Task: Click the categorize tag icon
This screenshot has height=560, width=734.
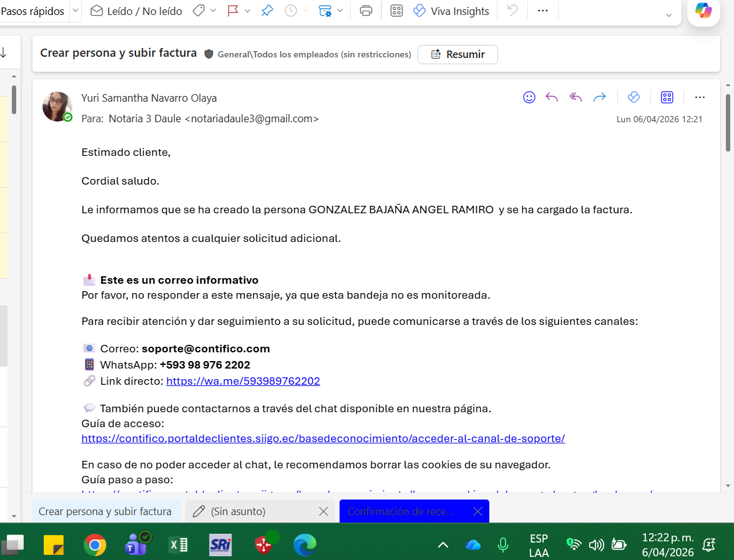Action: pos(198,11)
